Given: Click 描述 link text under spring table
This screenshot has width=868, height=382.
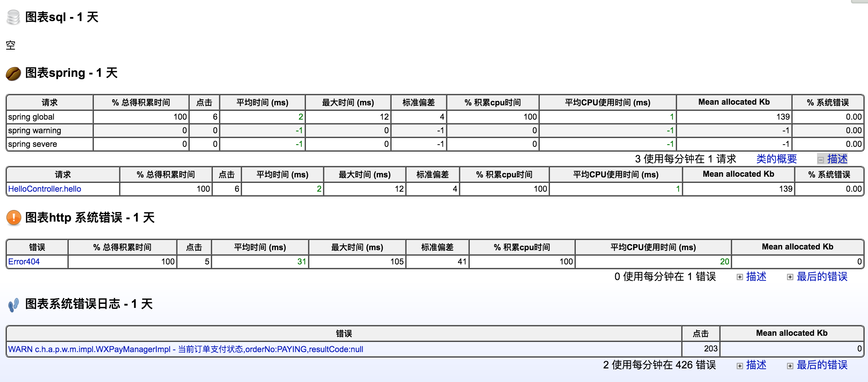Looking at the screenshot, I should pos(837,159).
